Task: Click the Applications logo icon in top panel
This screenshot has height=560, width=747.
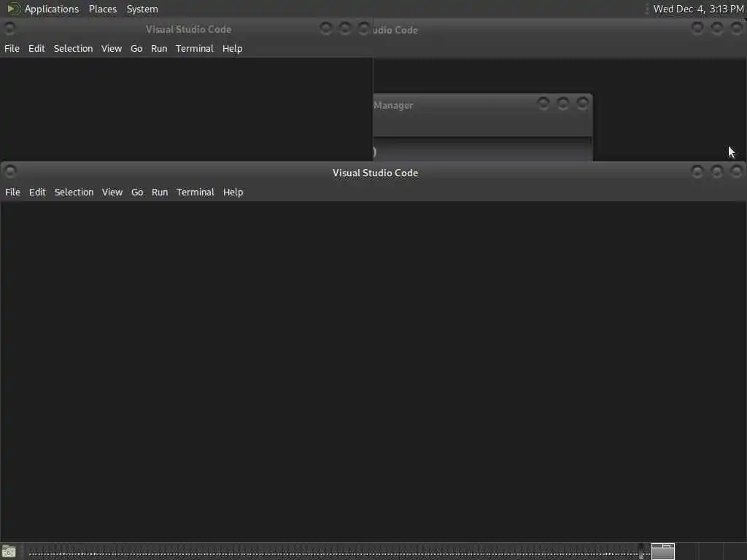Action: tap(13, 9)
